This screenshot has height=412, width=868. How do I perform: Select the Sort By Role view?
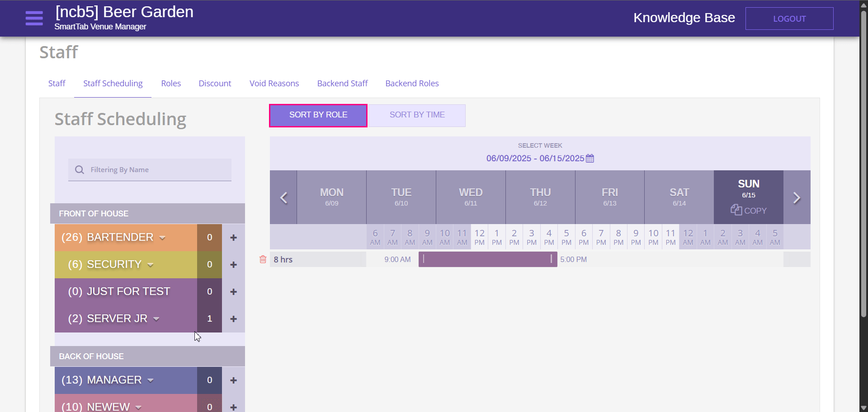318,115
